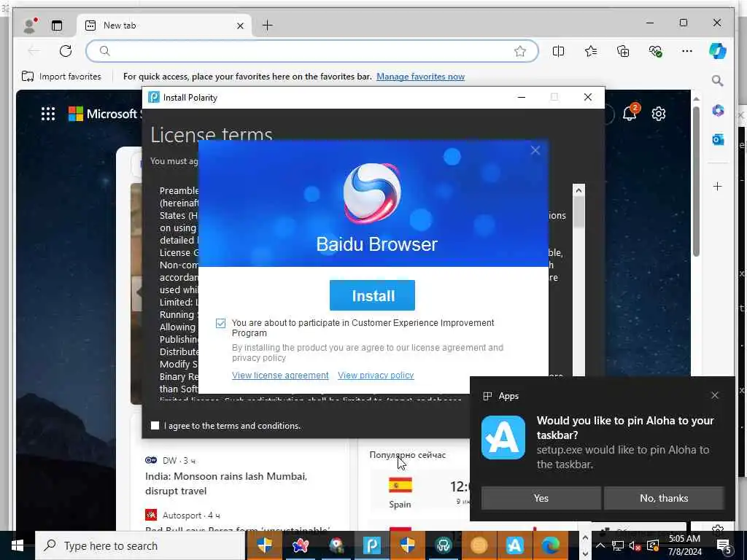Open a new tab with plus button
This screenshot has width=747, height=560.
coord(268,26)
